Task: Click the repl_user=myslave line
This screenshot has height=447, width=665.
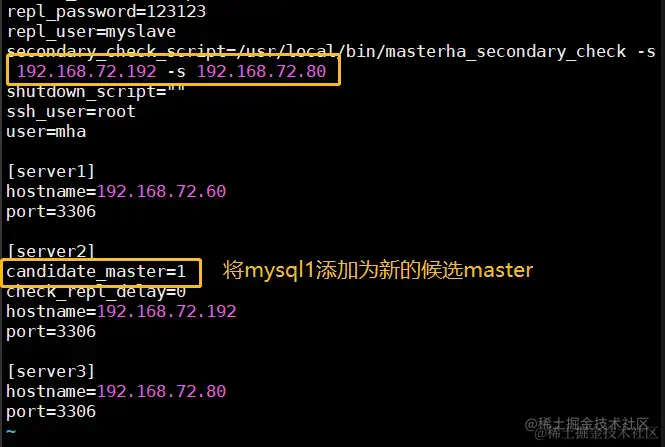Action: tap(91, 32)
